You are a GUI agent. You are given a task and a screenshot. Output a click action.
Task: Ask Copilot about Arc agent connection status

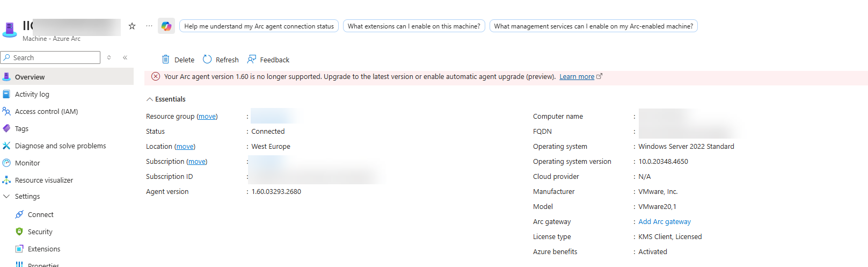point(259,26)
